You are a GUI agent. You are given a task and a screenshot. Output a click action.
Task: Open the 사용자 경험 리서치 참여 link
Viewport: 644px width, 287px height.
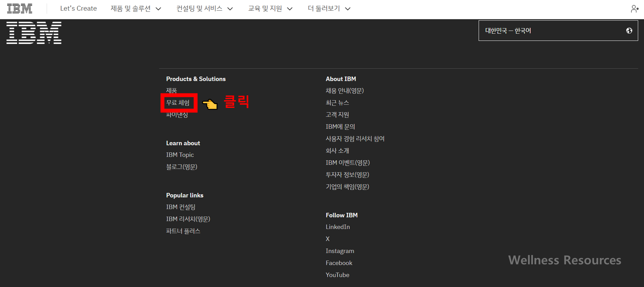(x=355, y=139)
